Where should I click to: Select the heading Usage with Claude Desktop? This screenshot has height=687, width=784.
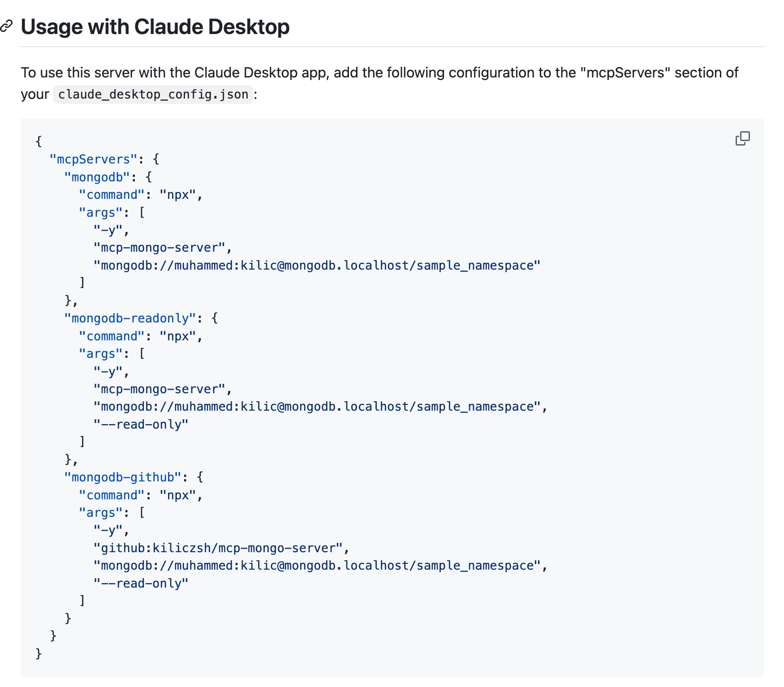click(x=155, y=27)
